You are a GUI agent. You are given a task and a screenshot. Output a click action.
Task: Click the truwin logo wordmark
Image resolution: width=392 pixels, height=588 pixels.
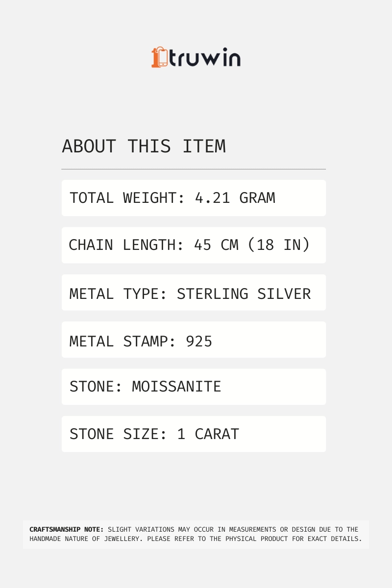(x=205, y=57)
